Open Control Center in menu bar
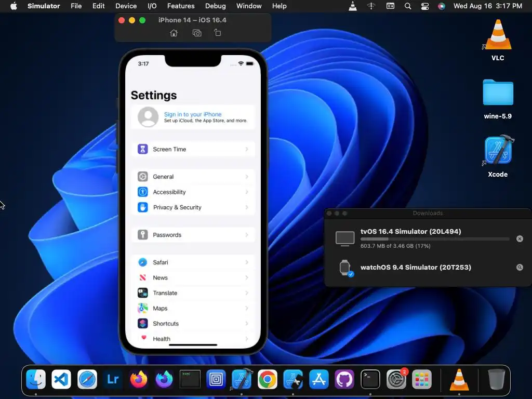The height and width of the screenshot is (399, 532). pos(425,6)
